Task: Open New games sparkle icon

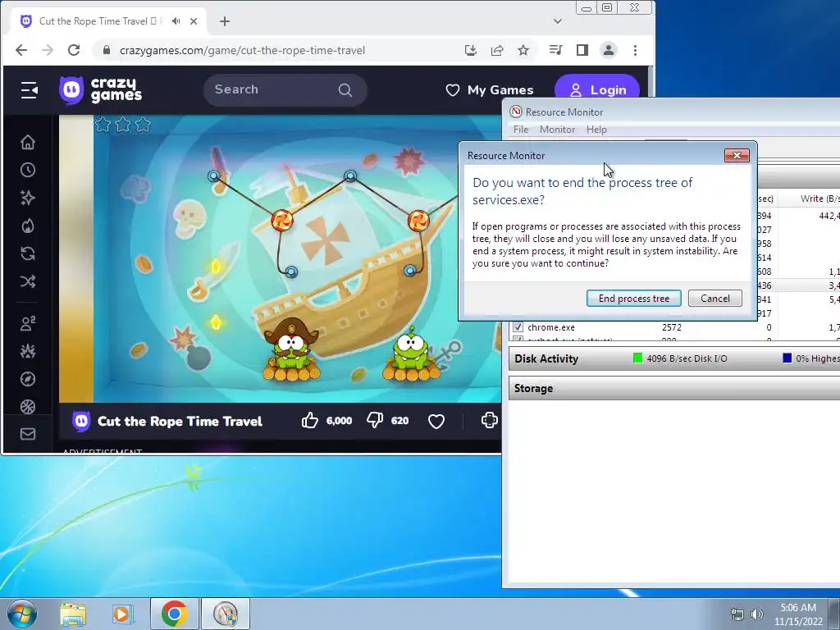Action: [28, 198]
